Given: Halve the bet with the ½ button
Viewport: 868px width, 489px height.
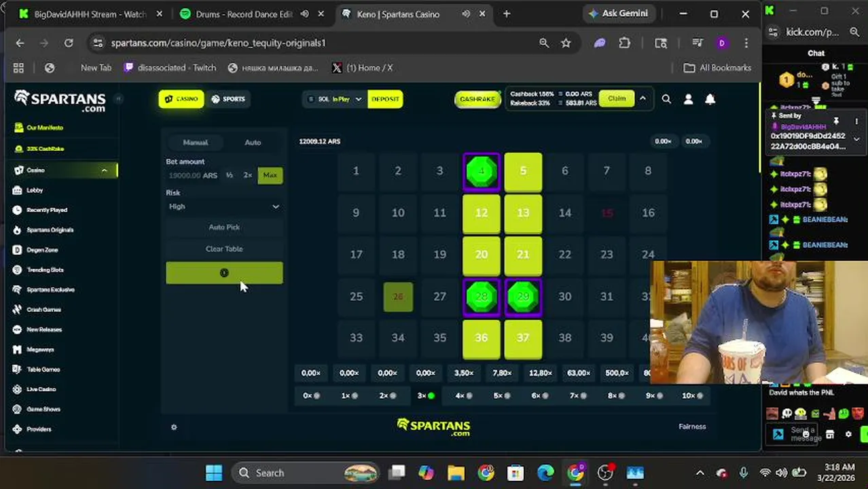Looking at the screenshot, I should point(230,175).
